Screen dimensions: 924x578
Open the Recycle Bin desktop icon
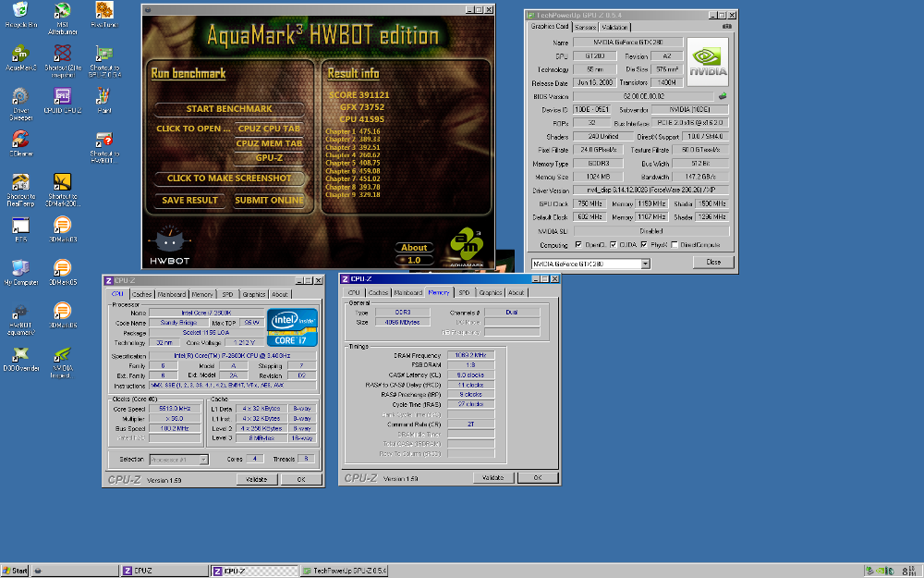pyautogui.click(x=20, y=15)
